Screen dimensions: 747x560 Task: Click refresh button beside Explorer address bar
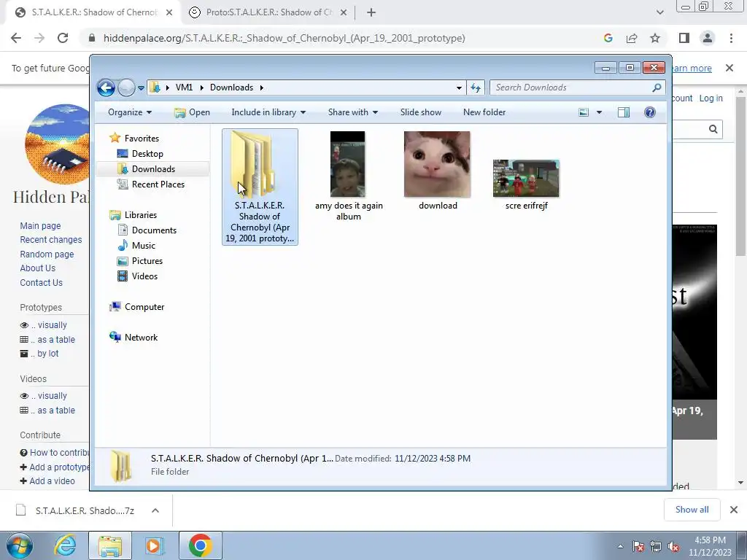pyautogui.click(x=476, y=87)
